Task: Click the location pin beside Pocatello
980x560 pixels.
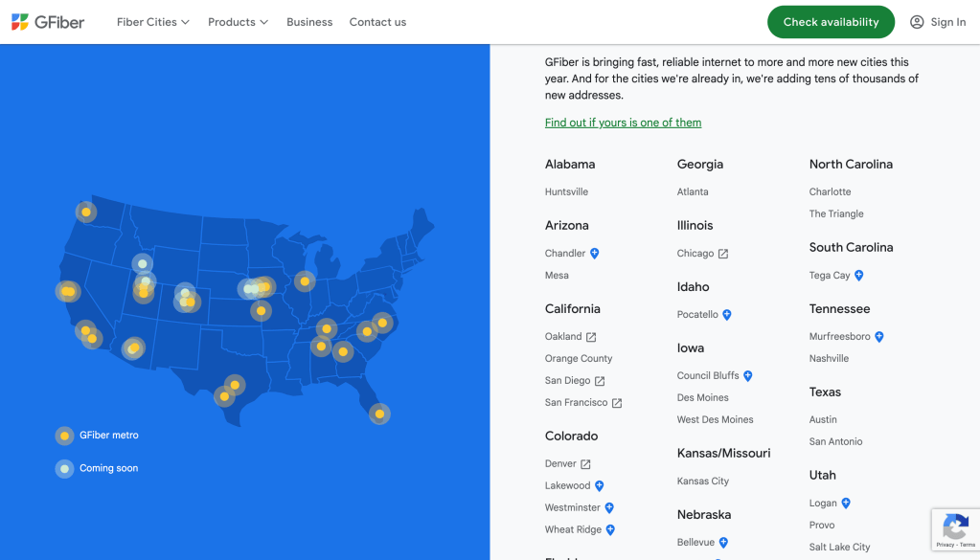Action: [x=727, y=315]
